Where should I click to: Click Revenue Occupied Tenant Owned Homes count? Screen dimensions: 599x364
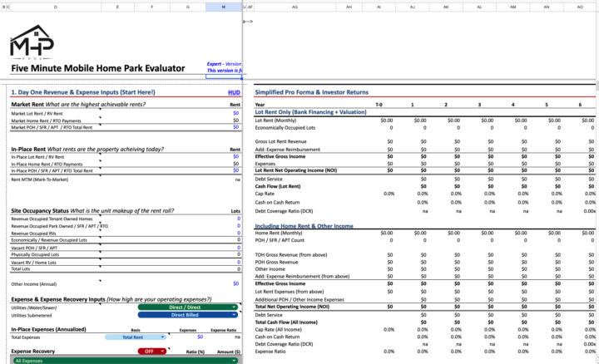(239, 219)
